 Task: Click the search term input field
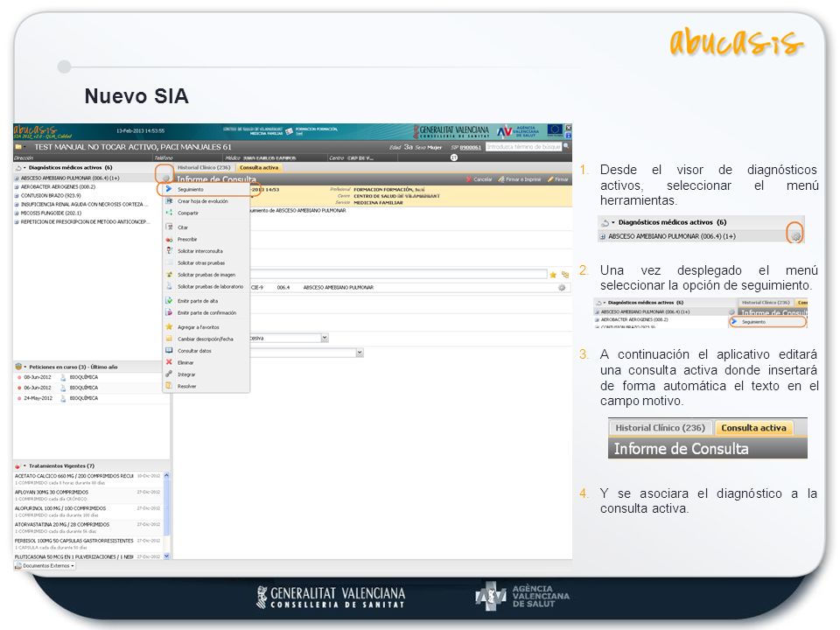point(523,147)
